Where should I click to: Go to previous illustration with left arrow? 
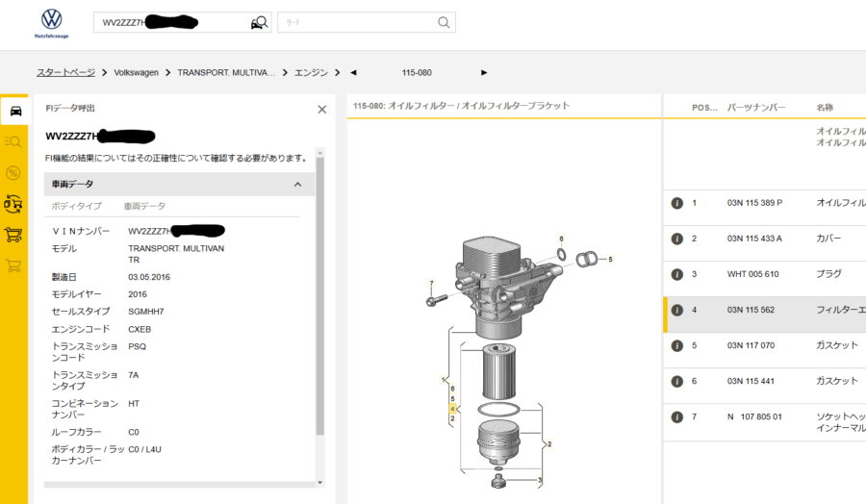tap(353, 72)
